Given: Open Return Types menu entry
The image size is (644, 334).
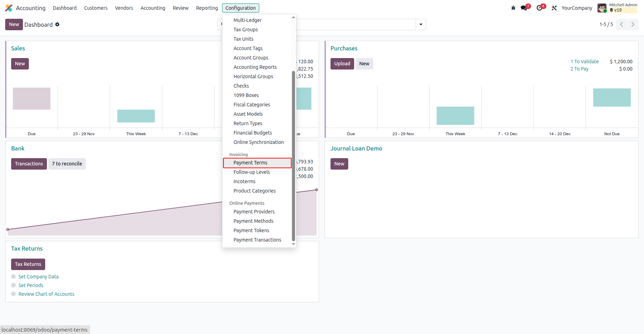Looking at the screenshot, I should (257, 123).
